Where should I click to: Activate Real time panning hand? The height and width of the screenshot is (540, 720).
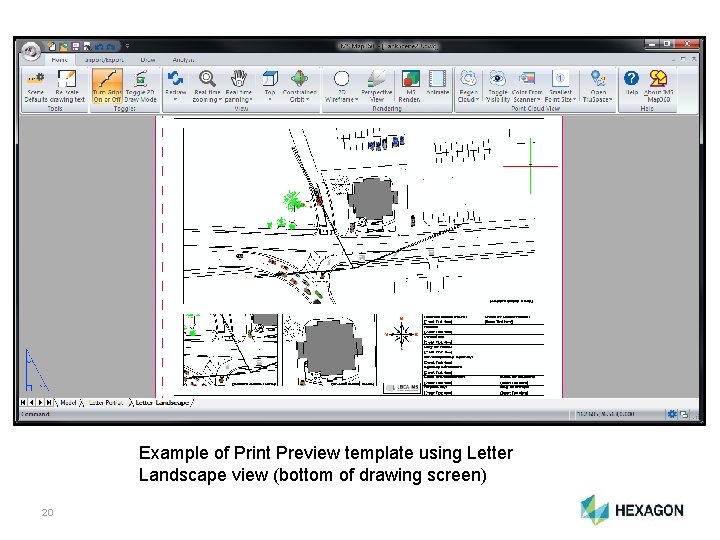coord(239,86)
